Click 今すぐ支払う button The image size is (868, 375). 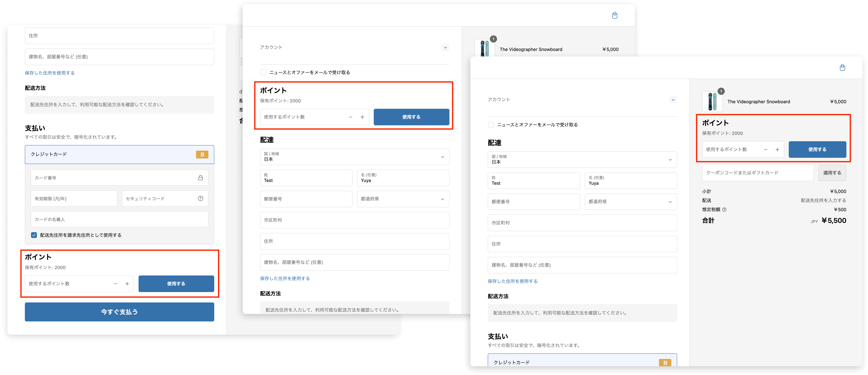[x=119, y=312]
